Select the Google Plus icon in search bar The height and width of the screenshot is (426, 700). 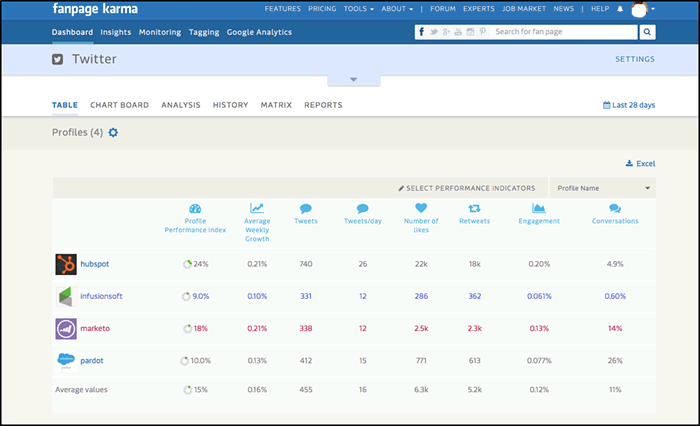pos(446,32)
